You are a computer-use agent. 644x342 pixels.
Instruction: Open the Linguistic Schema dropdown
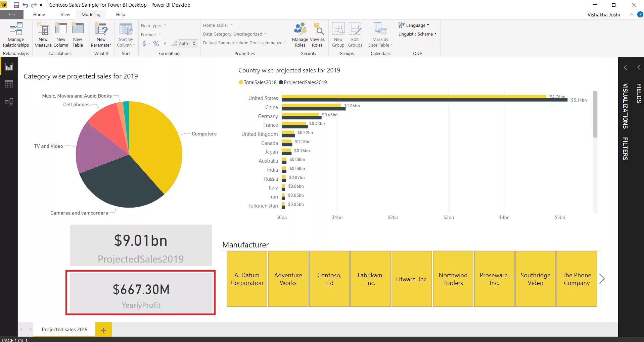pyautogui.click(x=417, y=34)
